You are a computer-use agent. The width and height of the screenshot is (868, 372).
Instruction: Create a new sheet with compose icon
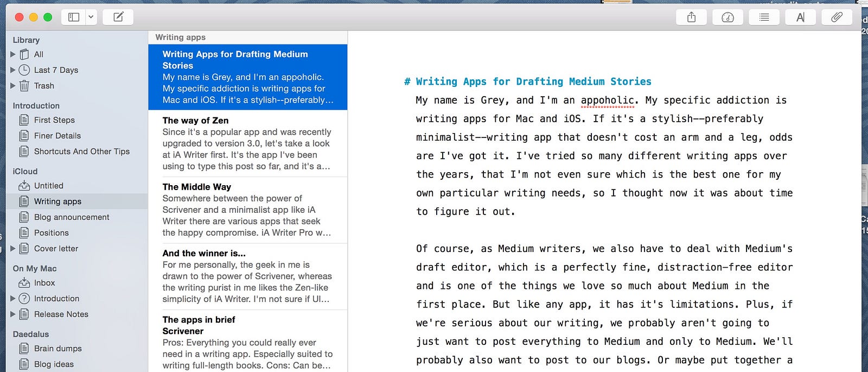click(x=118, y=17)
